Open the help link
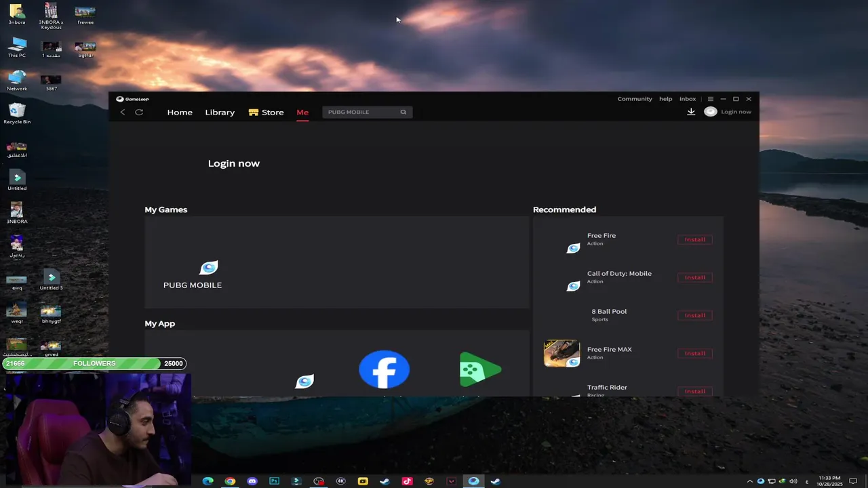Image resolution: width=868 pixels, height=488 pixels. [x=666, y=99]
